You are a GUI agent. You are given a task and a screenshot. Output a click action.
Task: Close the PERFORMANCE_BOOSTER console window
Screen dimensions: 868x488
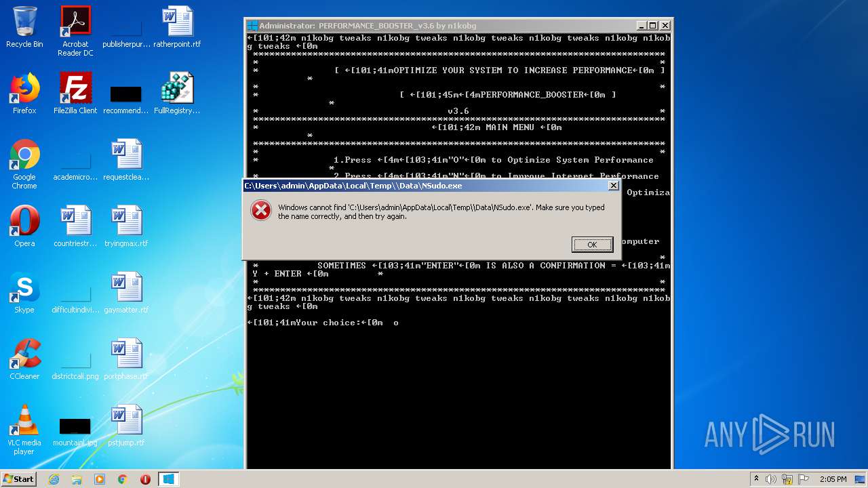click(665, 26)
